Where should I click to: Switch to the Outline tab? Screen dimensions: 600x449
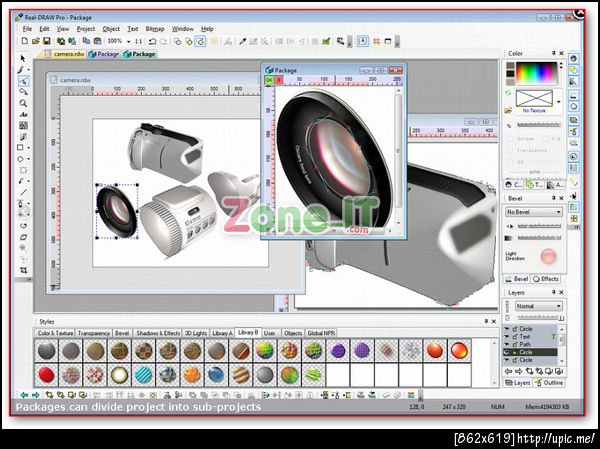(549, 383)
